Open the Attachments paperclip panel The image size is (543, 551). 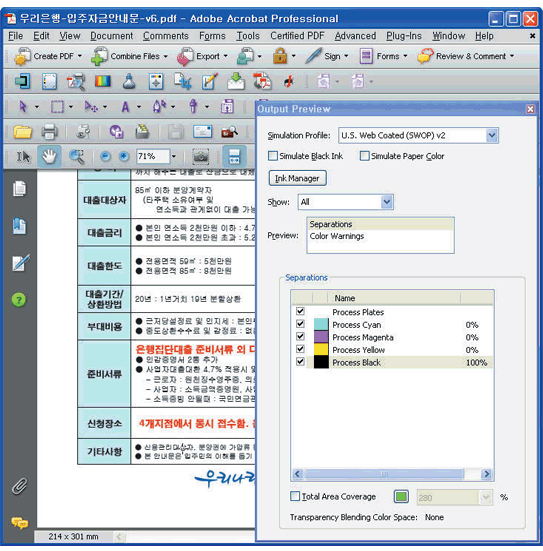tap(19, 486)
